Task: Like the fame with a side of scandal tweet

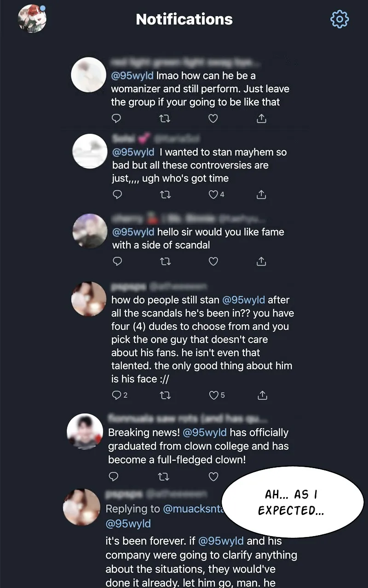Action: pyautogui.click(x=213, y=261)
